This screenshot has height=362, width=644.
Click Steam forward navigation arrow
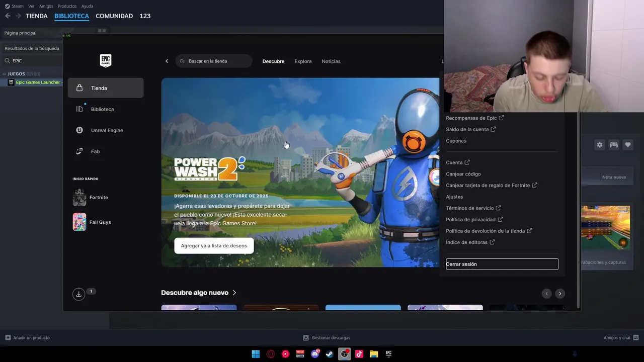(18, 16)
